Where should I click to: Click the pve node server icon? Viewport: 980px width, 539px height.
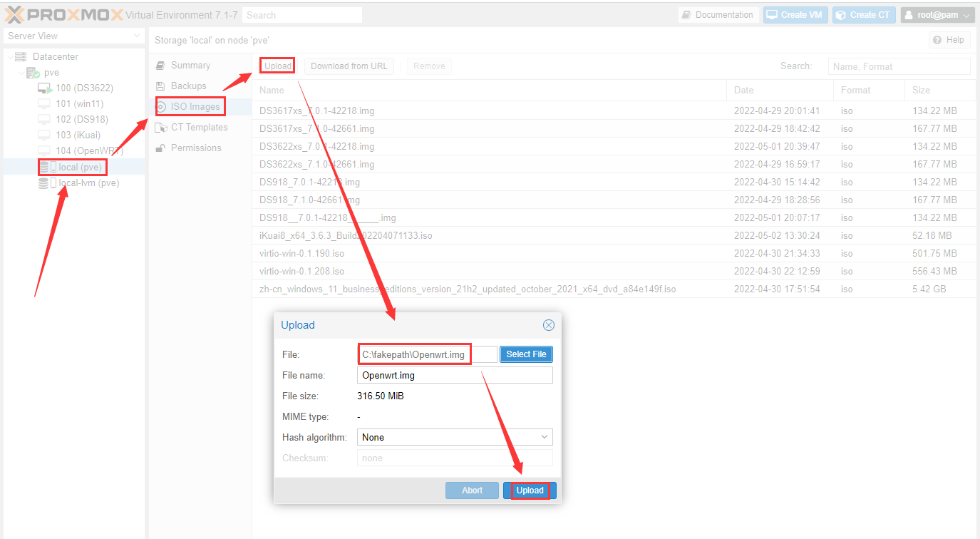point(33,73)
